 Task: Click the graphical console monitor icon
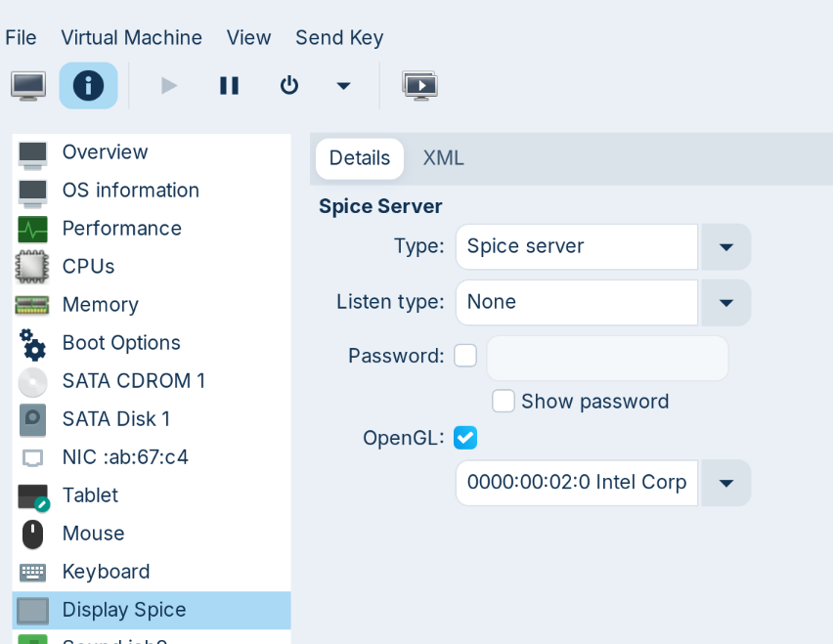coord(28,86)
